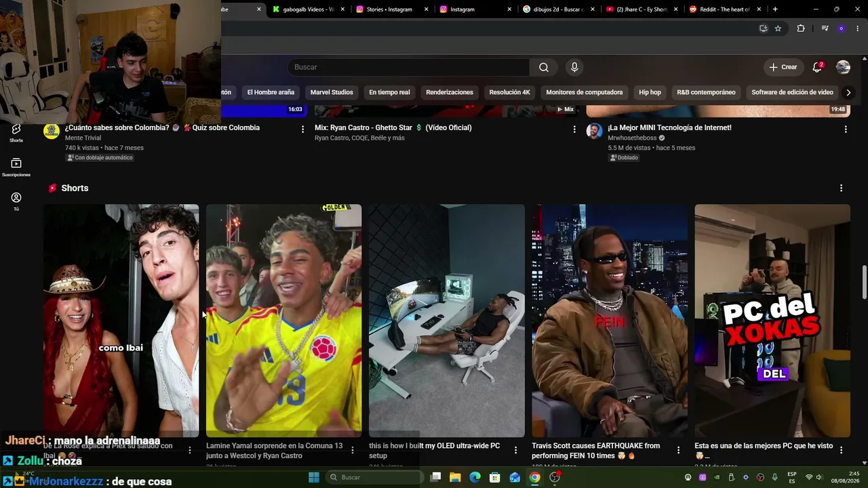Open Microsoft Edge from the taskbar

point(475,477)
